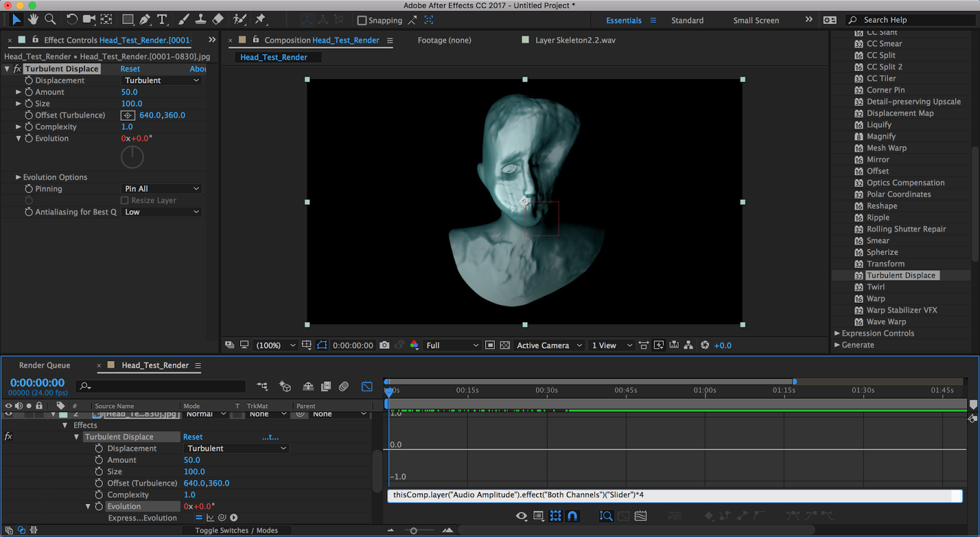This screenshot has height=537, width=980.
Task: Select the Type tool
Action: point(162,20)
